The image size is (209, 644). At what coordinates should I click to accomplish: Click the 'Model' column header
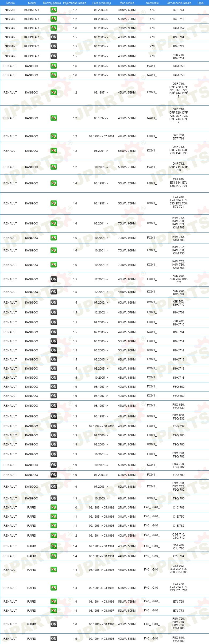(32, 3)
